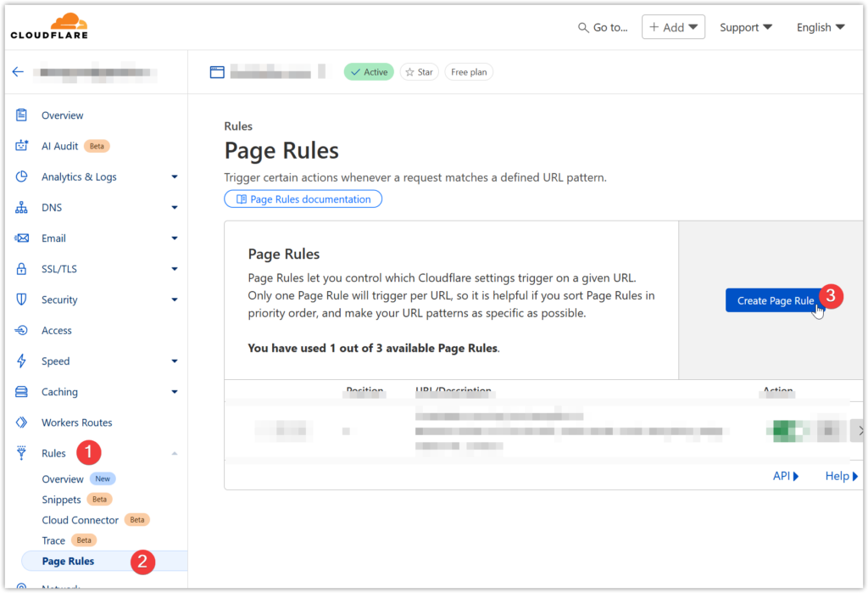This screenshot has height=593, width=868.
Task: Click the back arrow in sidebar
Action: (x=18, y=72)
